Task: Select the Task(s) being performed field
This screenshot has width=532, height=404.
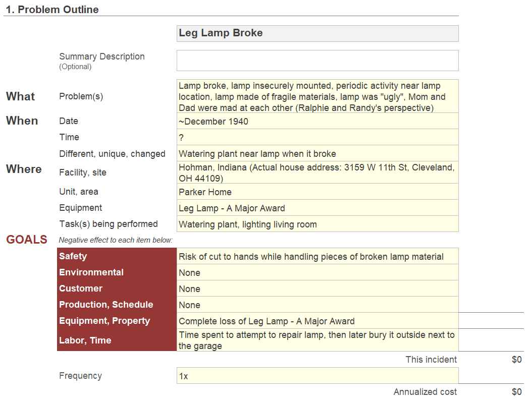Action: [x=317, y=224]
